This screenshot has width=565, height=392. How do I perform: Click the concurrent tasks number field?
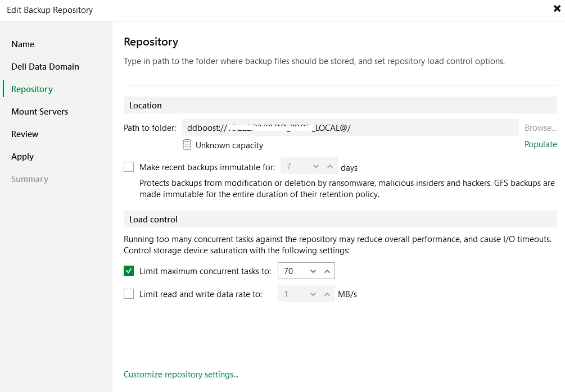(292, 271)
